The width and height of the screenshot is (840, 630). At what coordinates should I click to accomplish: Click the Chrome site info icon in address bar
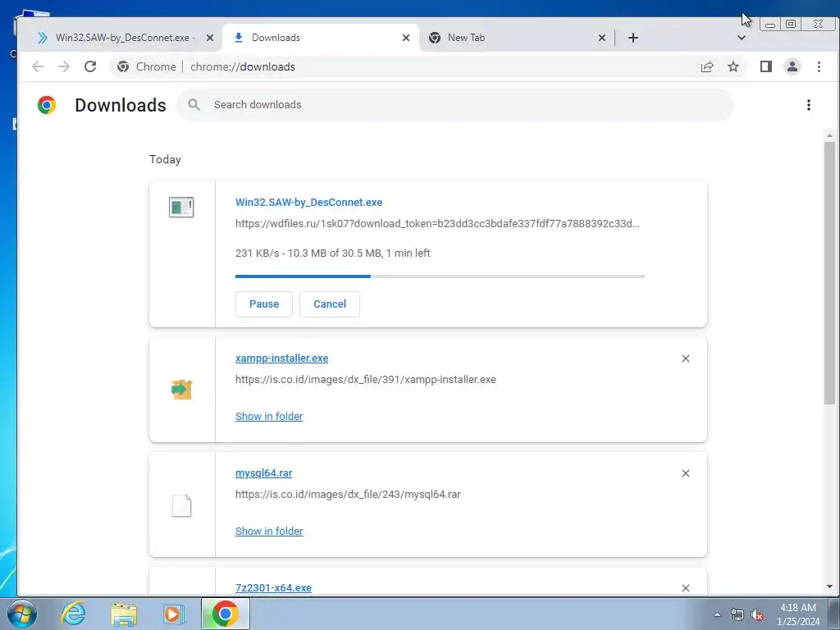click(123, 66)
